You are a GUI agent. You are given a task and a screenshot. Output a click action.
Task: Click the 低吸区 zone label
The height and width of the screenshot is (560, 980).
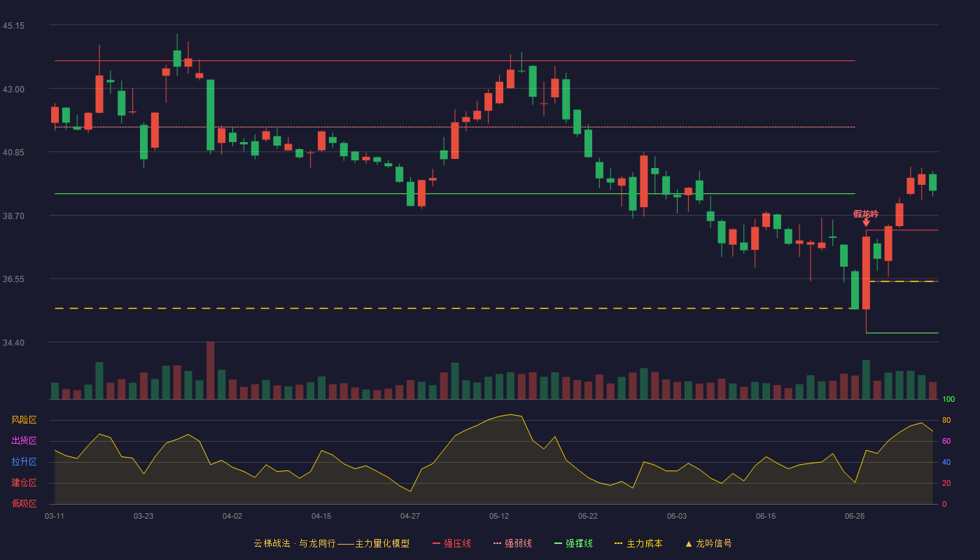[24, 504]
